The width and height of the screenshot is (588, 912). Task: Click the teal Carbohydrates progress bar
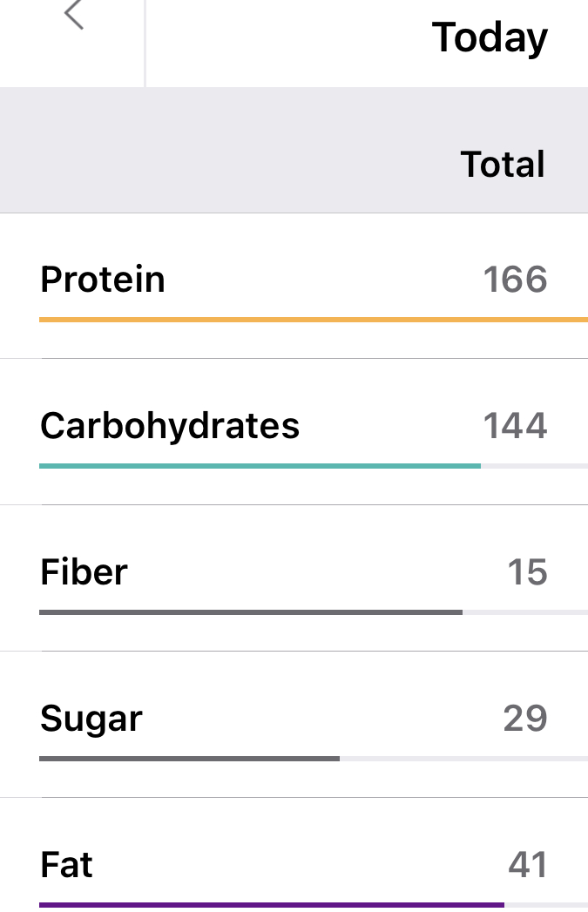click(260, 466)
